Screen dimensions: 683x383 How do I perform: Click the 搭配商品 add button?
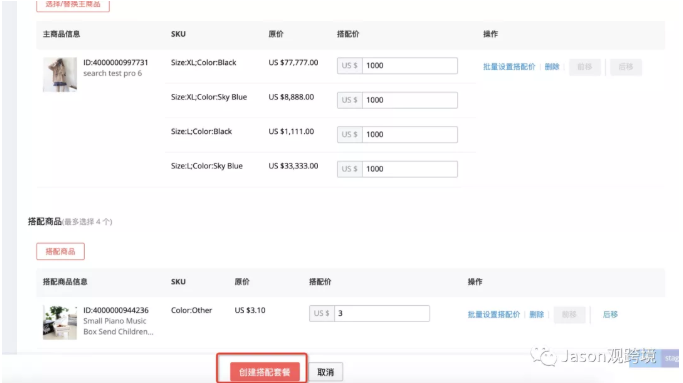[x=60, y=251]
